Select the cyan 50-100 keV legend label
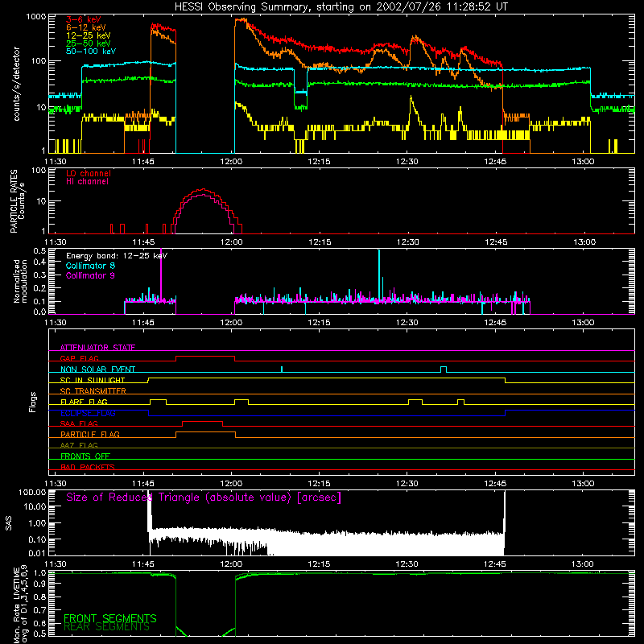This screenshot has width=644, height=644. pos(91,52)
